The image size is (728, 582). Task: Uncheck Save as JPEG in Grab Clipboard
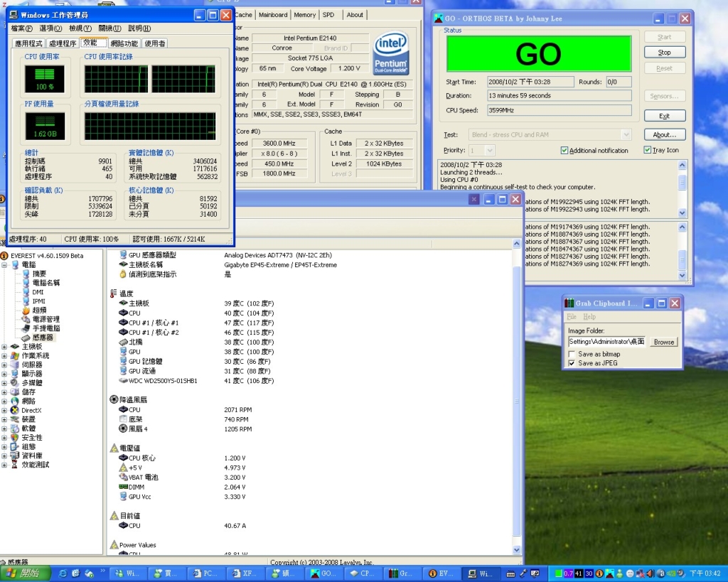coord(572,363)
